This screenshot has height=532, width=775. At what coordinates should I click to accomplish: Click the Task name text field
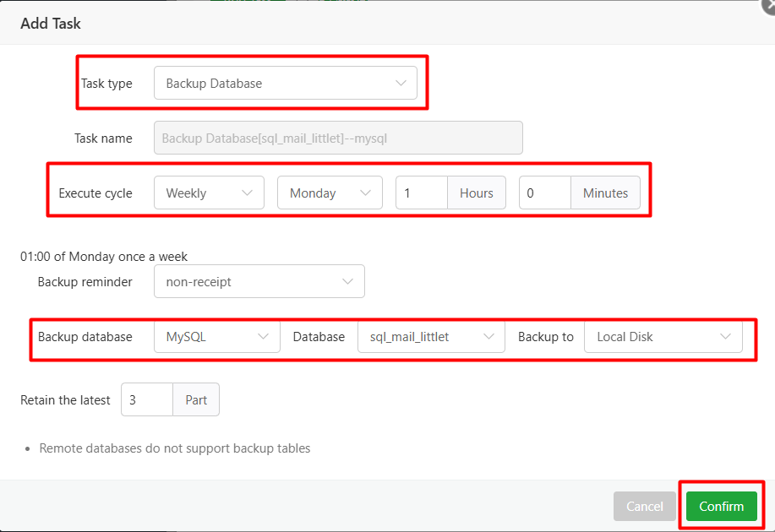(338, 138)
